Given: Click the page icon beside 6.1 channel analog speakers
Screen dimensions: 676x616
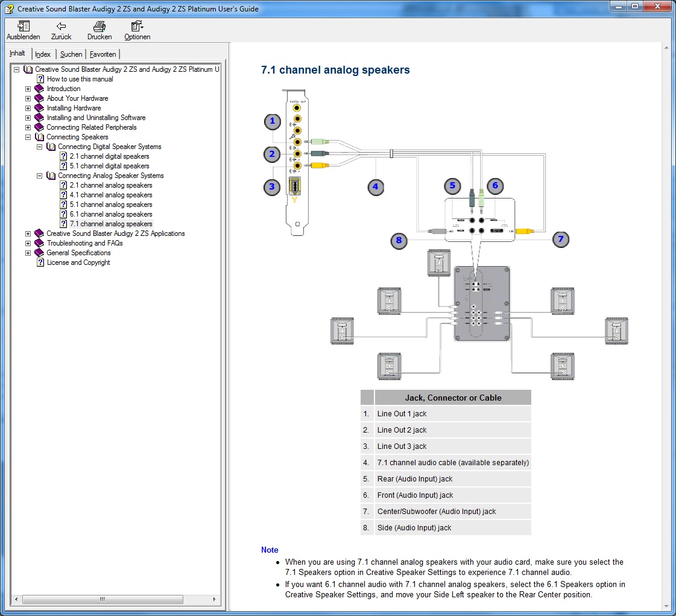Looking at the screenshot, I should point(63,214).
